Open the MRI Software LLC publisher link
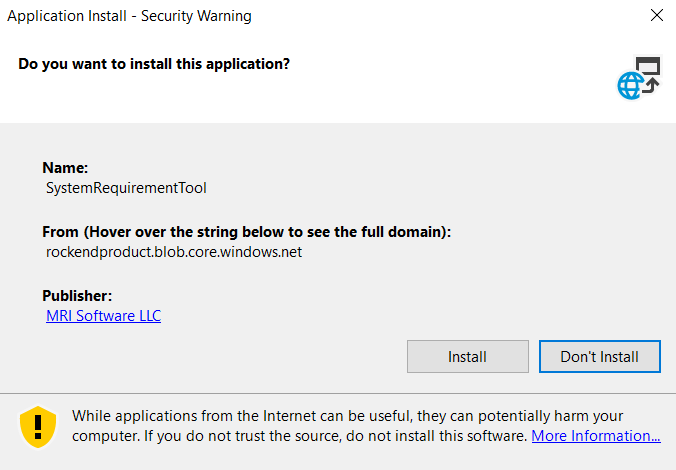 click(x=103, y=316)
